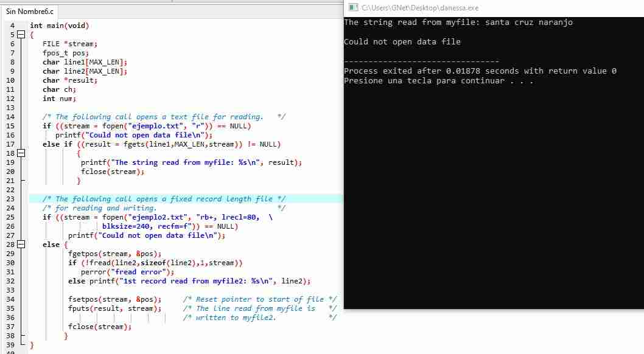Click the 'fsetpos(stream, &pos);' call
The width and height of the screenshot is (644, 354).
114,299
